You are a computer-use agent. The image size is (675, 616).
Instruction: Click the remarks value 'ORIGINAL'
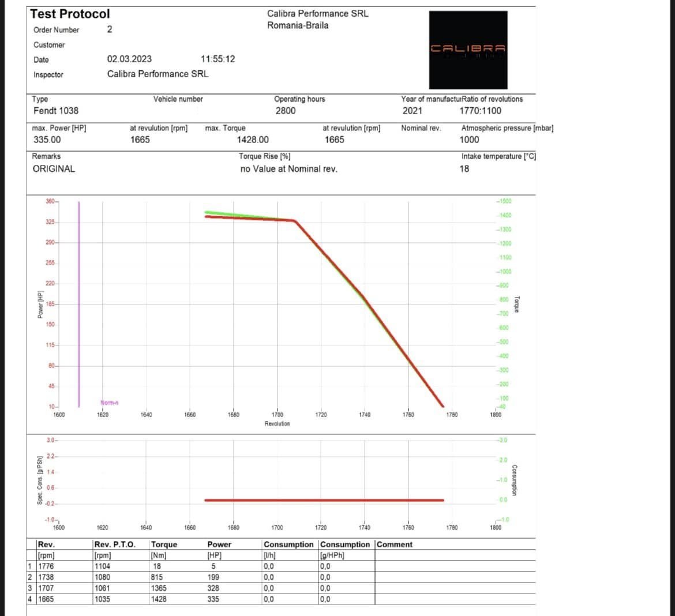pyautogui.click(x=54, y=169)
